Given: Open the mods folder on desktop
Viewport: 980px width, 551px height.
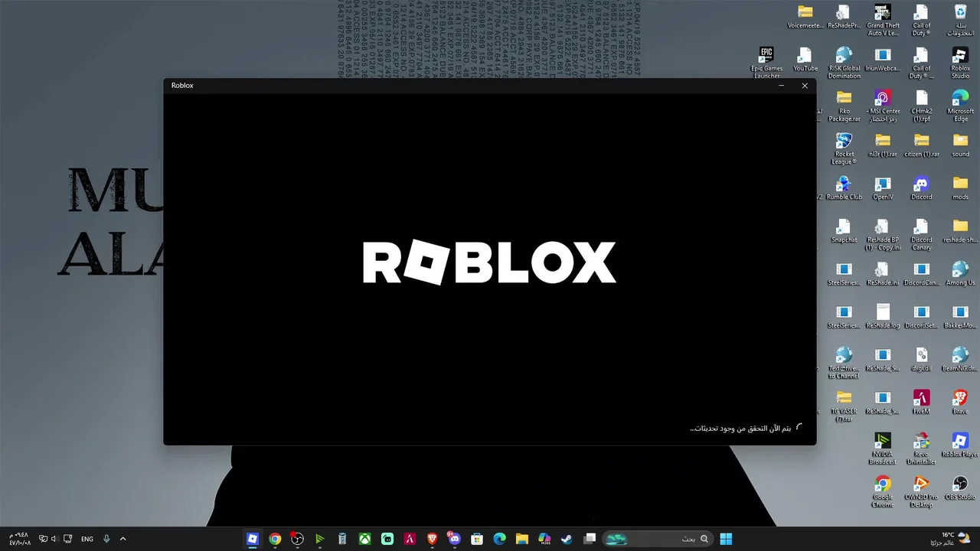Looking at the screenshot, I should click(960, 189).
